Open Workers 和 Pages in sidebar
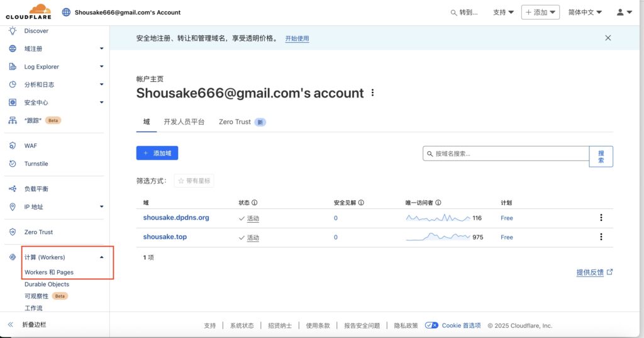This screenshot has width=644, height=338. tap(49, 272)
